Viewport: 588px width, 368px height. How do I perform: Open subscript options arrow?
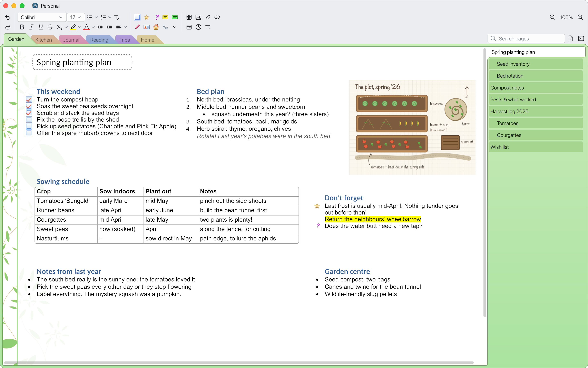point(66,27)
